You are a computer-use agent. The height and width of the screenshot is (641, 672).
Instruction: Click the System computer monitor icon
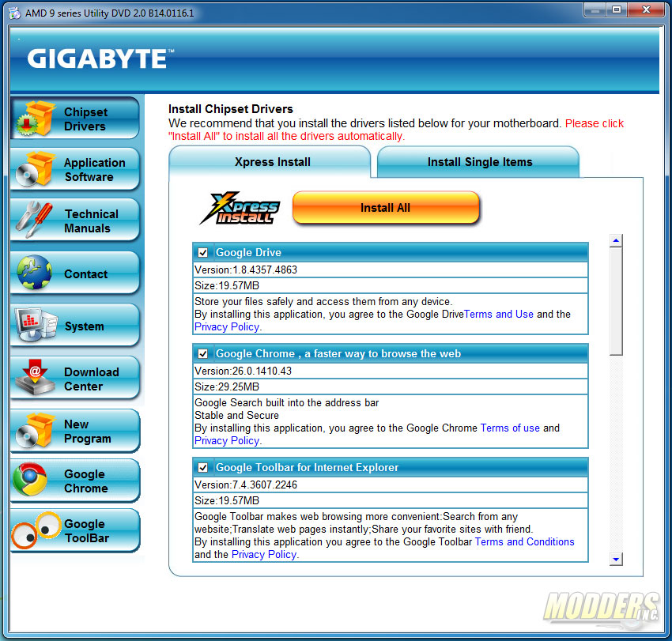click(36, 324)
